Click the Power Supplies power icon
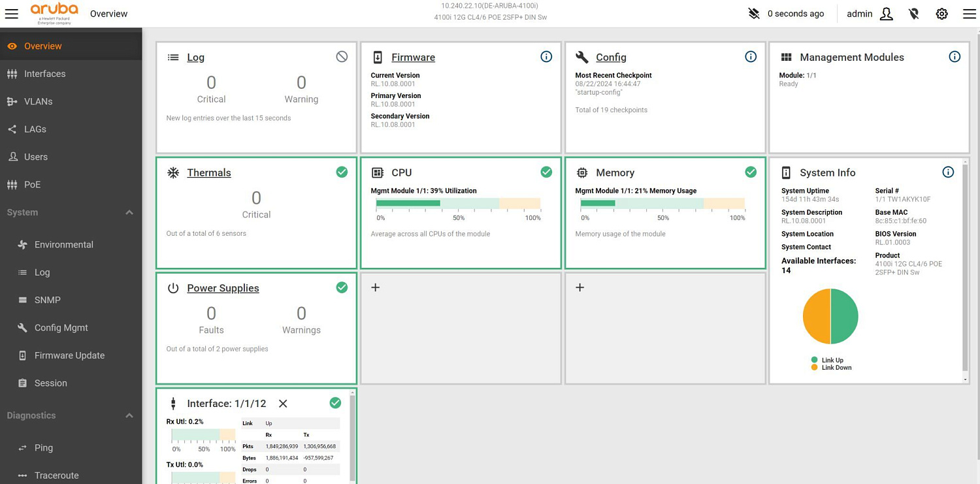This screenshot has width=980, height=484. (173, 288)
